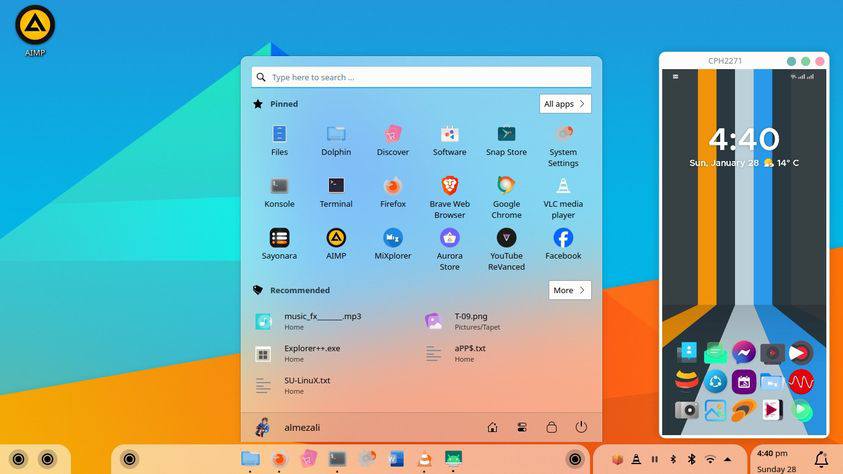Open the calendar app on CPH2271 phone
843x474 pixels.
point(744,382)
